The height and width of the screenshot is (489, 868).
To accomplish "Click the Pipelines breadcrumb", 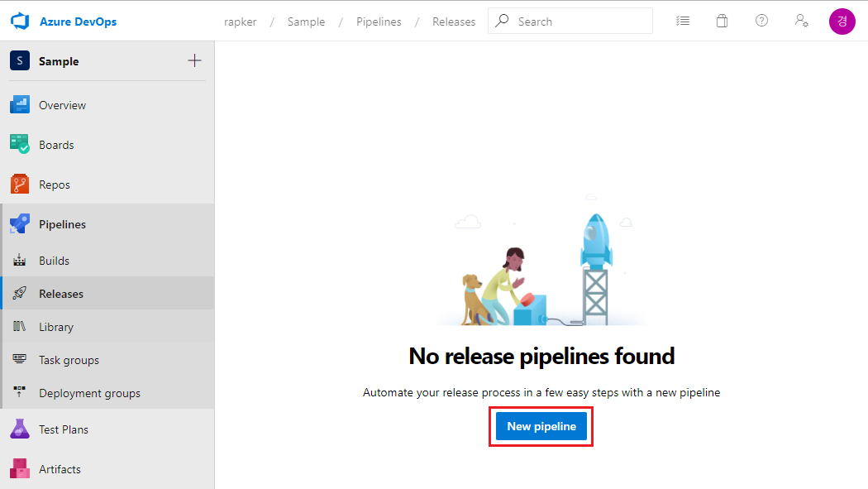I will pyautogui.click(x=379, y=22).
